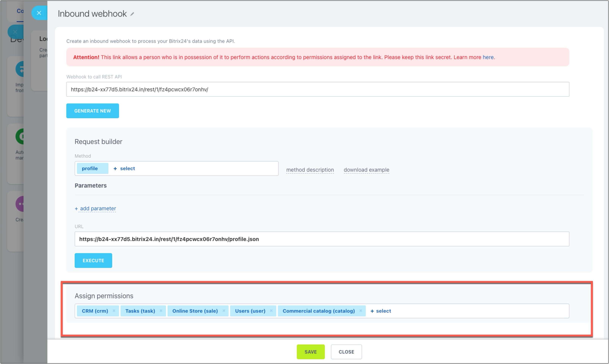Click the Webhook to call REST API field
The height and width of the screenshot is (364, 609).
[x=317, y=89]
